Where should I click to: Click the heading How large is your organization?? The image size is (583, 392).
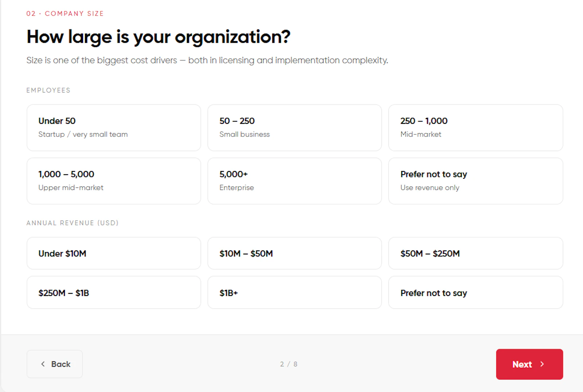(x=159, y=37)
